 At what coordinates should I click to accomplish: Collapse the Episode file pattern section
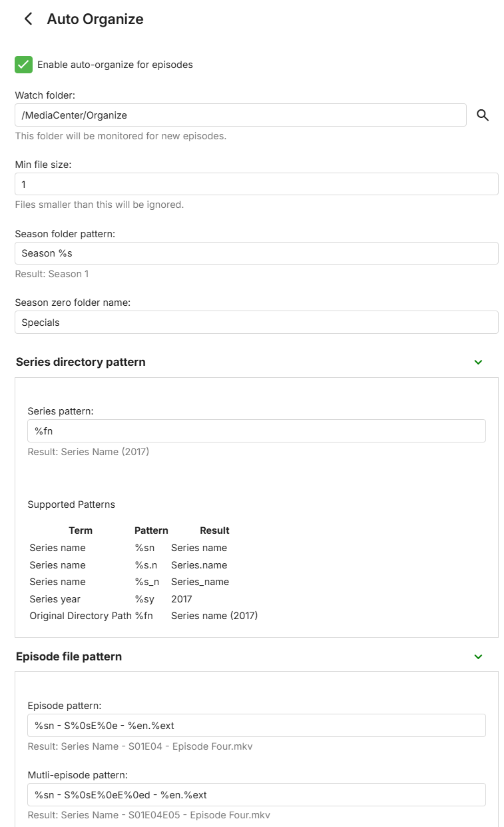click(478, 656)
